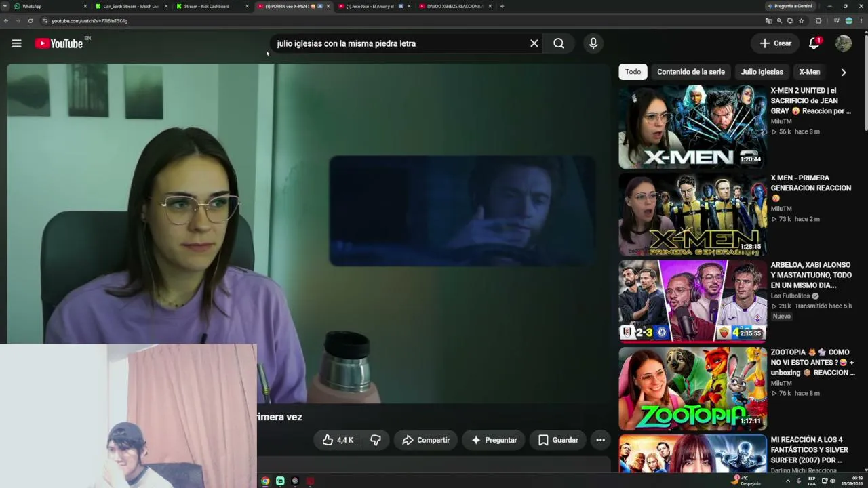Share the video via Compartir
Viewport: 868px width, 488px height.
click(426, 440)
